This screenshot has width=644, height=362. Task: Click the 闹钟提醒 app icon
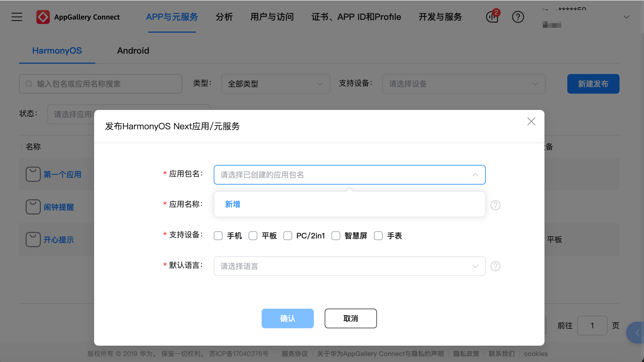33,207
